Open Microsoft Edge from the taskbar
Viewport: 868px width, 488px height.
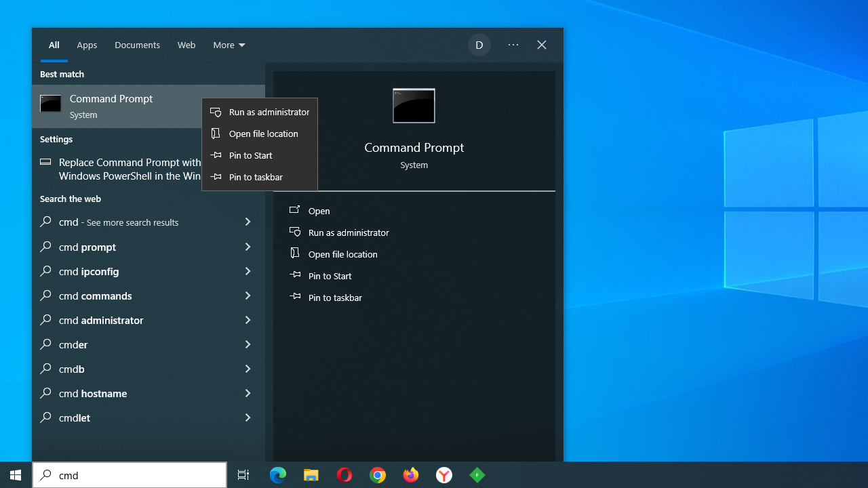coord(278,475)
